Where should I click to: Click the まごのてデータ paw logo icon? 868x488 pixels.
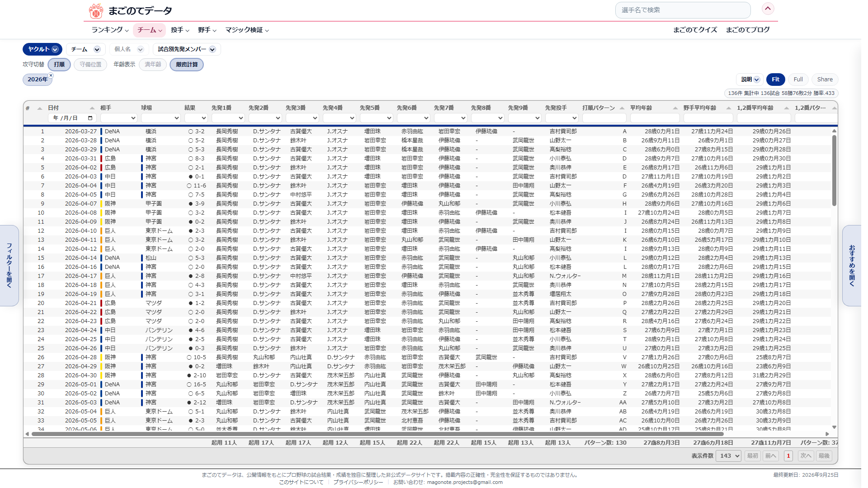click(96, 10)
